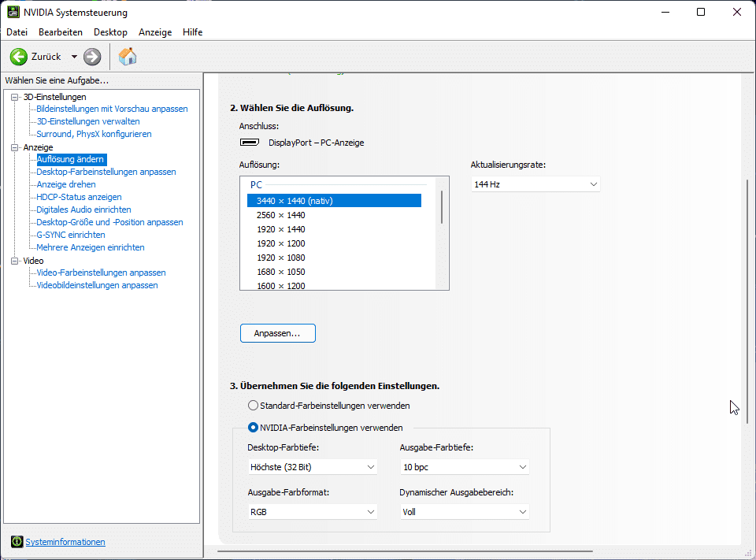Select resolution 1600 × 1200
This screenshot has height=560, width=756.
(281, 286)
